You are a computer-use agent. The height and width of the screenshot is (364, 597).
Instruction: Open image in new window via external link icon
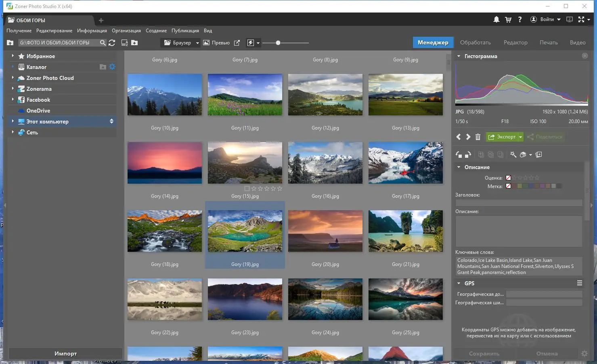coord(237,42)
